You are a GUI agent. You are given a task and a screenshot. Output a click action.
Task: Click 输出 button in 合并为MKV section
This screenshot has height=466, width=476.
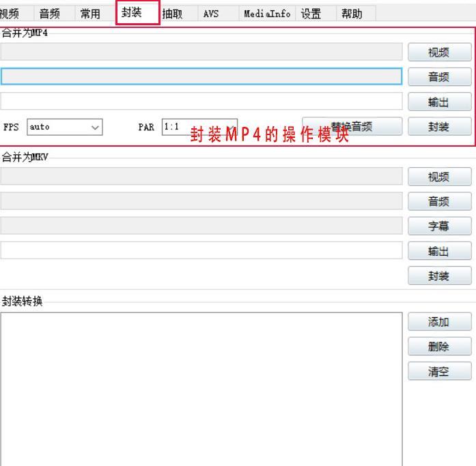tap(440, 250)
